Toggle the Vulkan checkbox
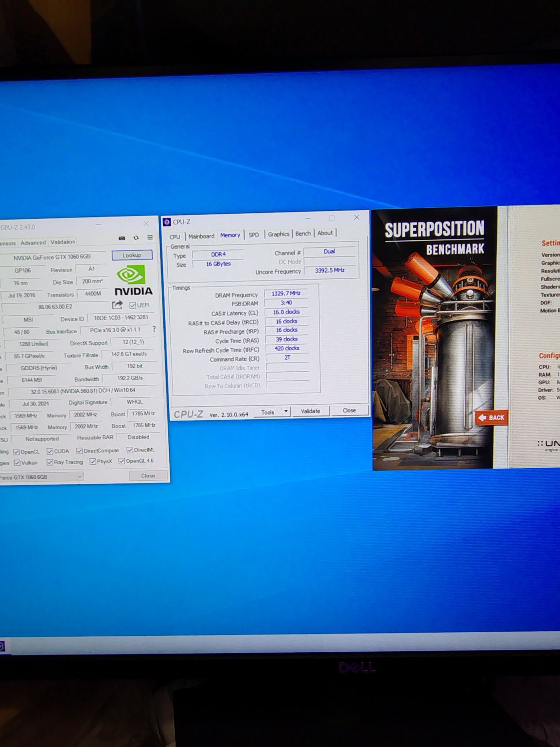The width and height of the screenshot is (560, 747). [17, 463]
